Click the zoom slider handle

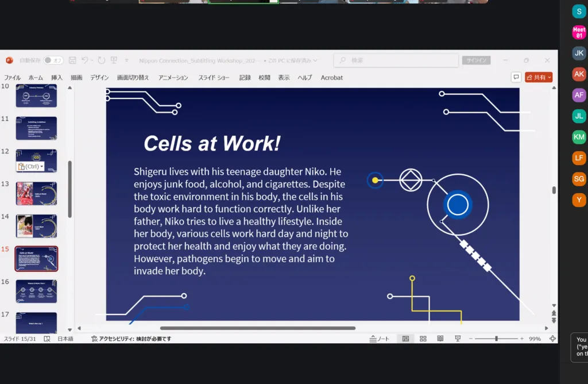point(496,339)
